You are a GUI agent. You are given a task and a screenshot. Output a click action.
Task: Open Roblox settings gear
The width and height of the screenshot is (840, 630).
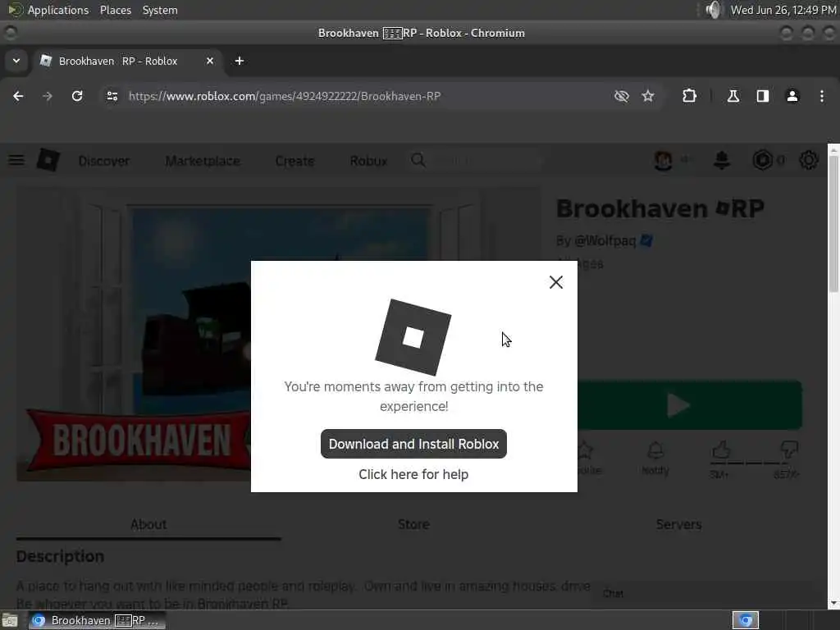coord(808,160)
